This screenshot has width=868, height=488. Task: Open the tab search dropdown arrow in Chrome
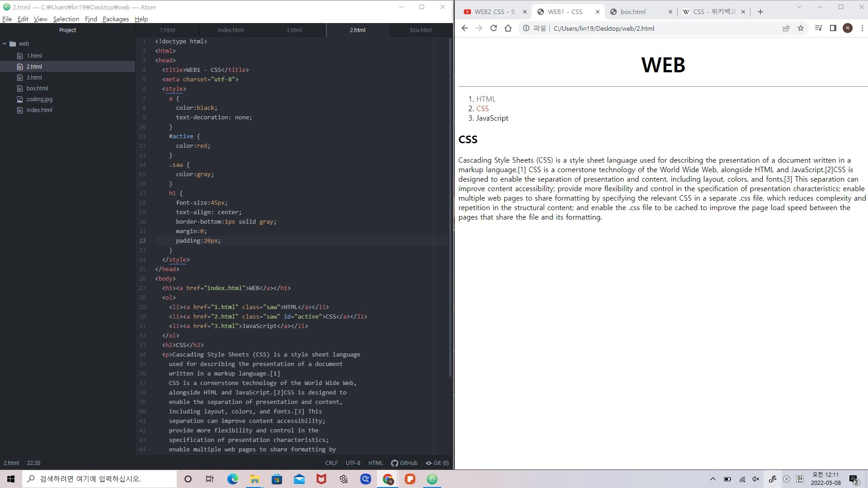click(x=799, y=7)
